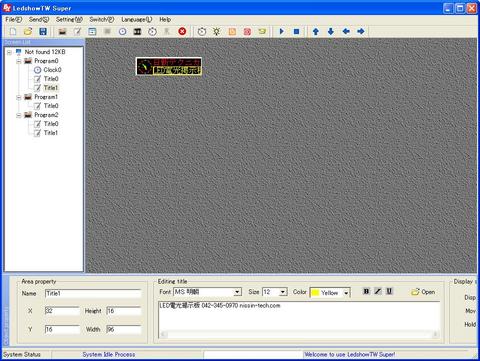The height and width of the screenshot is (361, 480).
Task: Click the blue play preview button
Action: click(282, 32)
